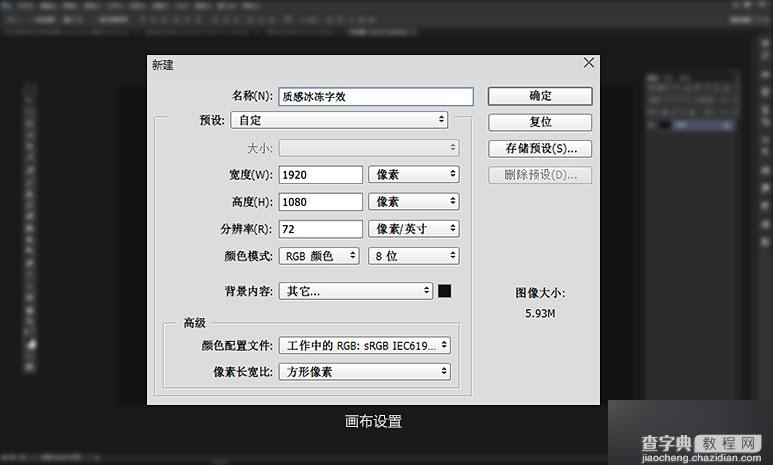This screenshot has height=465, width=773.
Task: Open the height unit dropdown
Action: coord(413,201)
